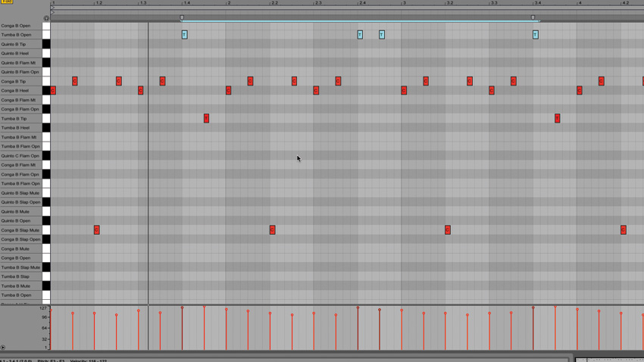Select Conga B Slap Mute note at 1.2
The width and height of the screenshot is (644, 362).
tap(96, 229)
